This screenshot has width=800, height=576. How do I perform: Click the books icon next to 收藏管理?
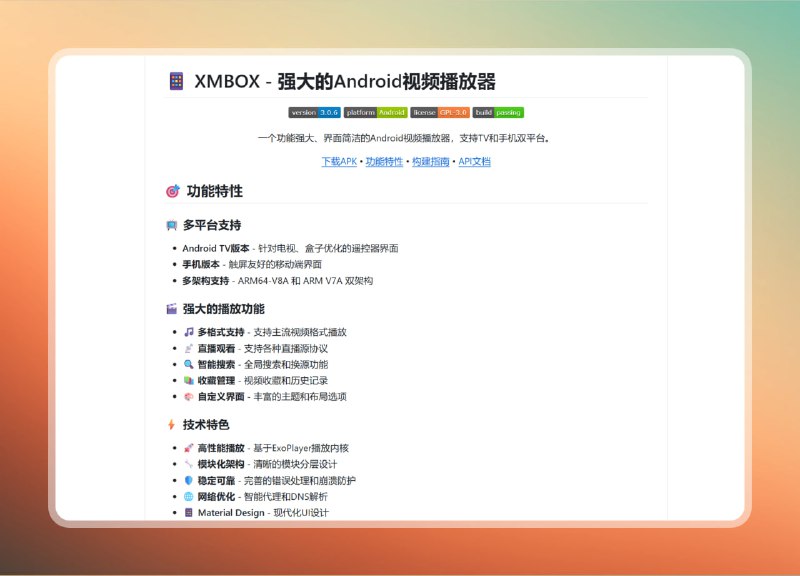tap(189, 381)
